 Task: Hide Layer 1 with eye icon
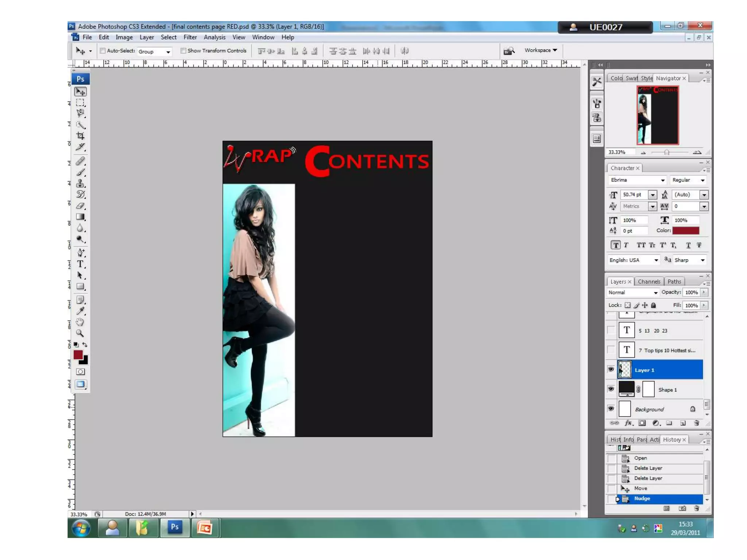(611, 369)
